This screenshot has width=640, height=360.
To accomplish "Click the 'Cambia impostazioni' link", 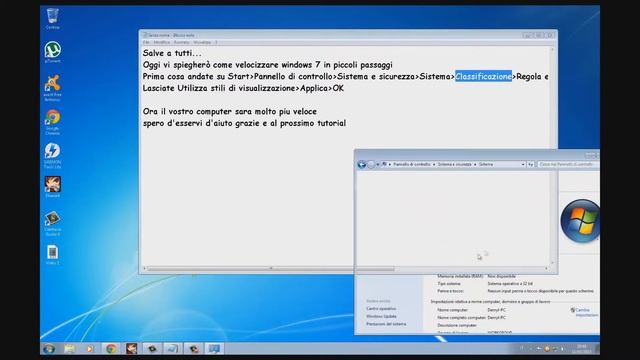I will coord(586,313).
